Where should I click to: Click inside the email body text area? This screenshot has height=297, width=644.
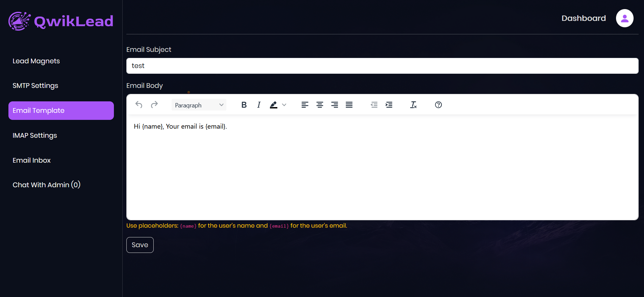382,167
